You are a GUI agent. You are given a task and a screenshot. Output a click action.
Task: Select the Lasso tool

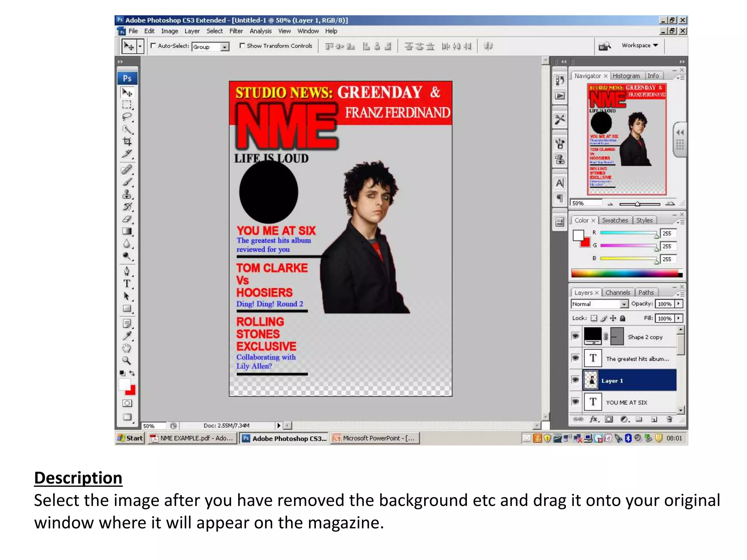coord(127,117)
